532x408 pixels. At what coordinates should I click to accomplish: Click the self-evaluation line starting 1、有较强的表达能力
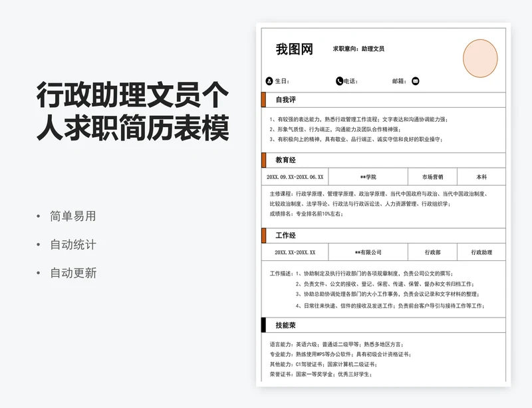click(x=358, y=120)
